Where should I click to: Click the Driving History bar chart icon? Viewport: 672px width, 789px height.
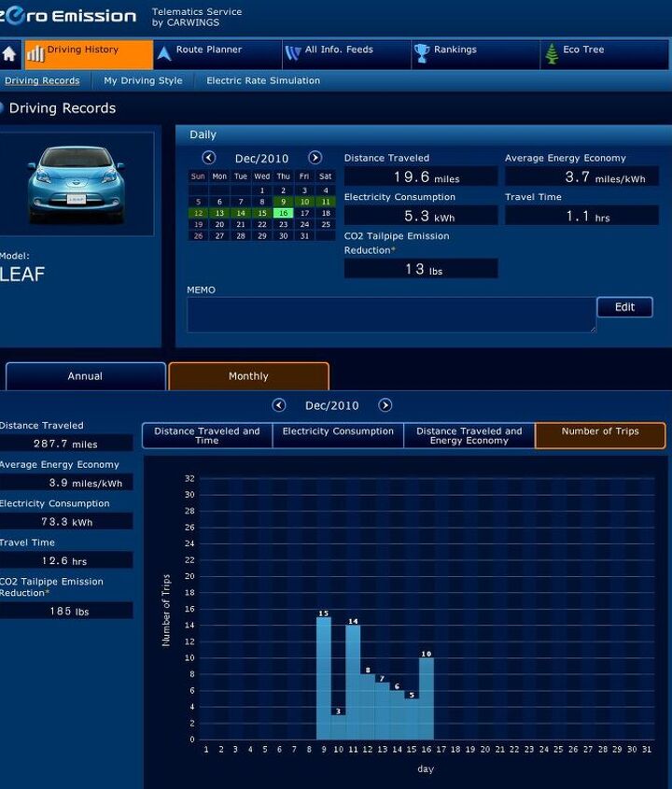35,54
